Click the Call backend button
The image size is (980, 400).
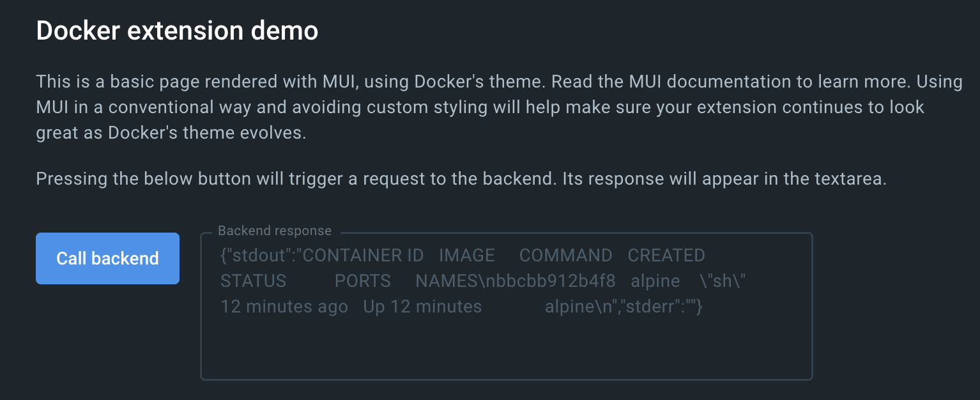tap(107, 258)
